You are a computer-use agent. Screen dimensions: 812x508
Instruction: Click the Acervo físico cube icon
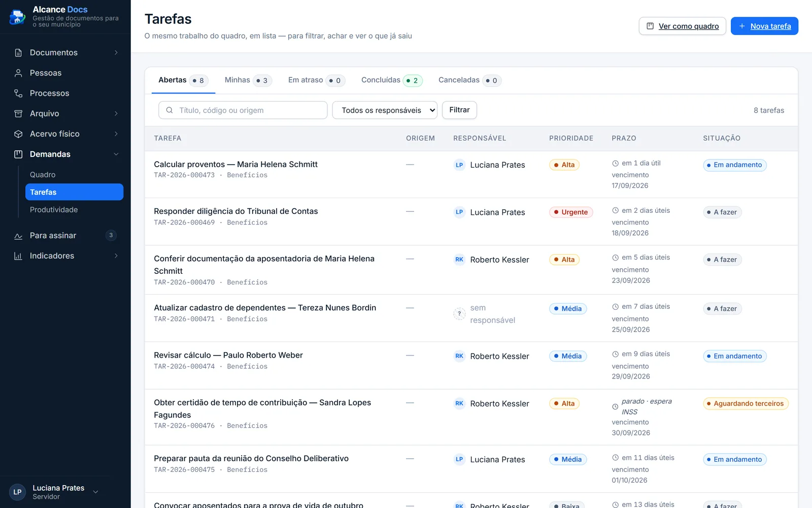click(18, 134)
